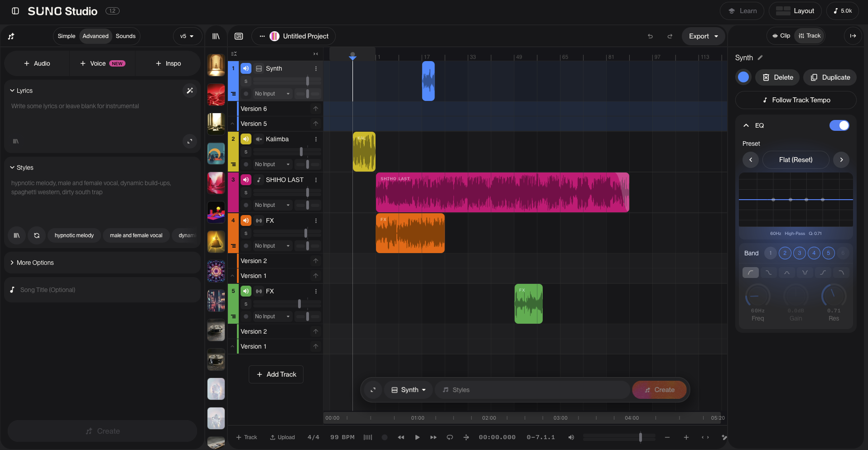
Task: Select the Clip tab in inspector
Action: pyautogui.click(x=781, y=36)
